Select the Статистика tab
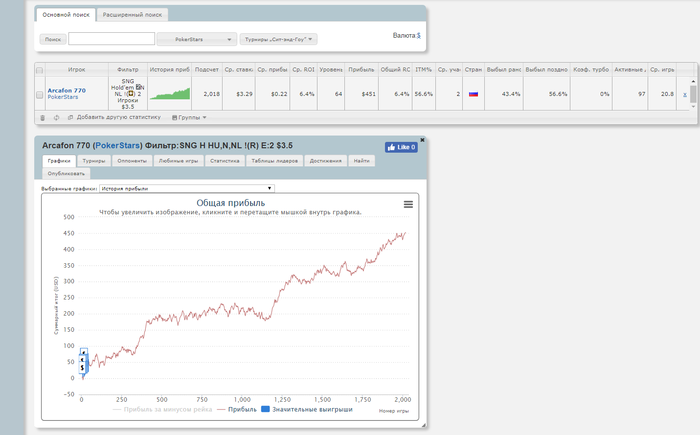The height and width of the screenshot is (435, 700). point(225,161)
